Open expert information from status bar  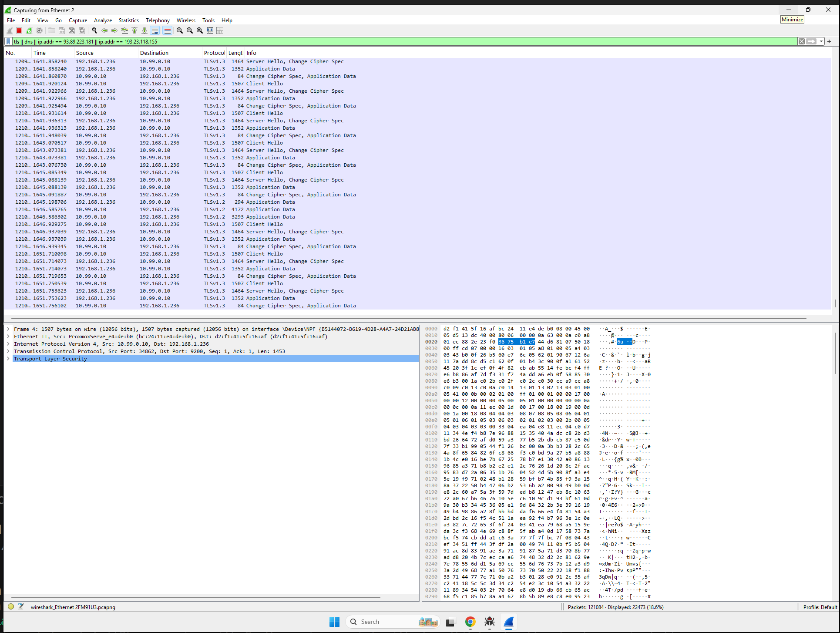(11, 606)
